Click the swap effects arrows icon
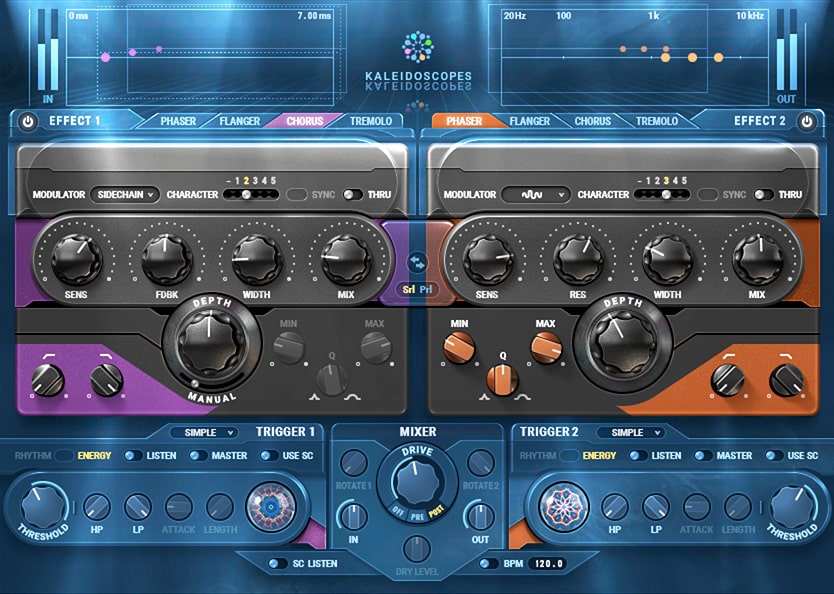Image resolution: width=834 pixels, height=594 pixels. [x=417, y=262]
